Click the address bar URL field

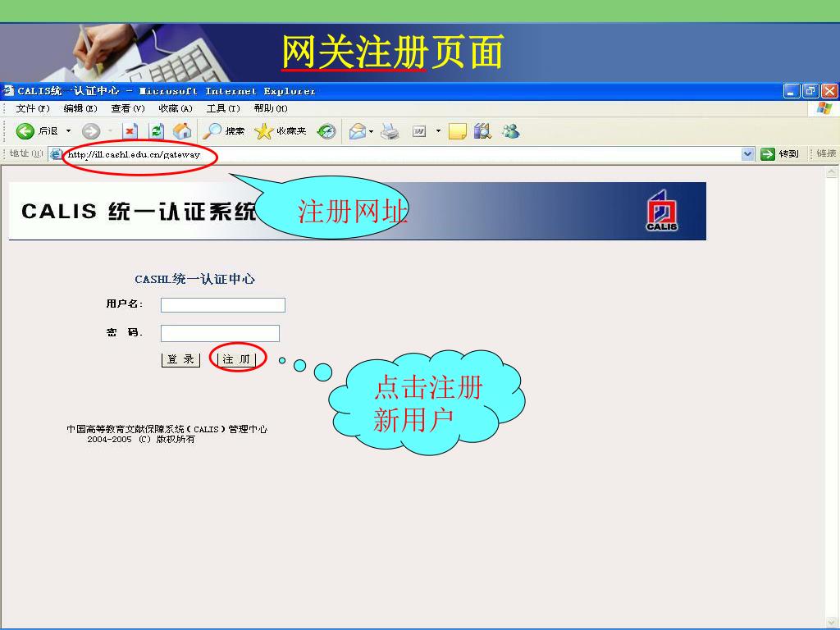(x=402, y=154)
